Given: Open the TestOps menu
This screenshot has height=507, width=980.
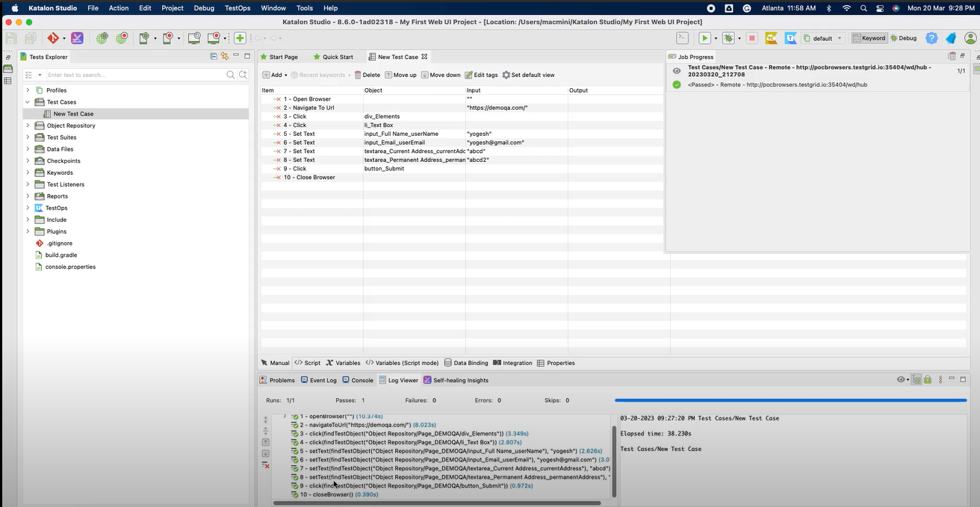Looking at the screenshot, I should tap(238, 8).
